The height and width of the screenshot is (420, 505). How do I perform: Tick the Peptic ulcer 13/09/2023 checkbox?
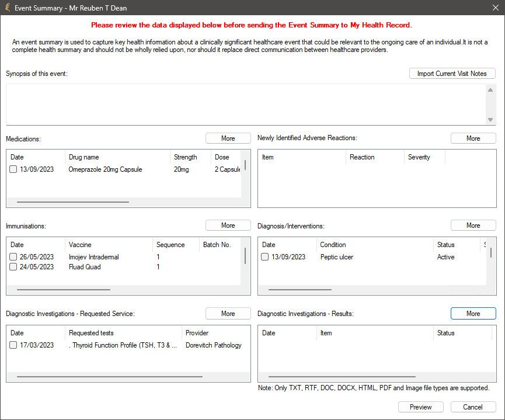264,257
